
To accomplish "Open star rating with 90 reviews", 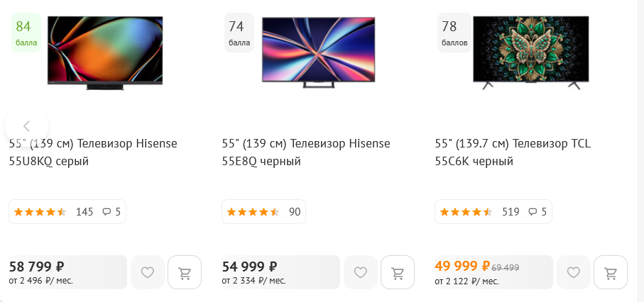I will [263, 211].
